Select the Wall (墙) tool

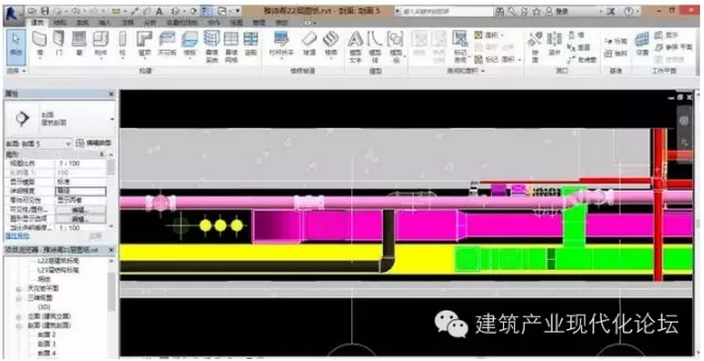[x=40, y=44]
